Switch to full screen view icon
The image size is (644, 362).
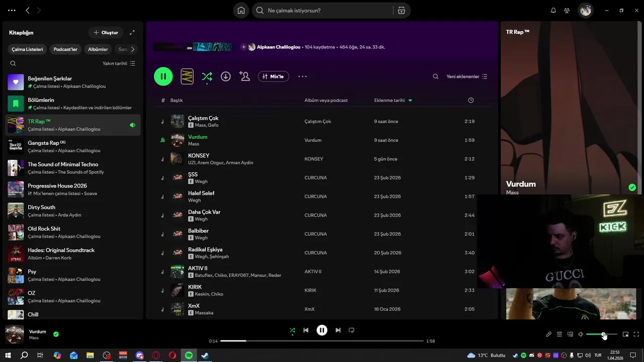click(x=636, y=334)
